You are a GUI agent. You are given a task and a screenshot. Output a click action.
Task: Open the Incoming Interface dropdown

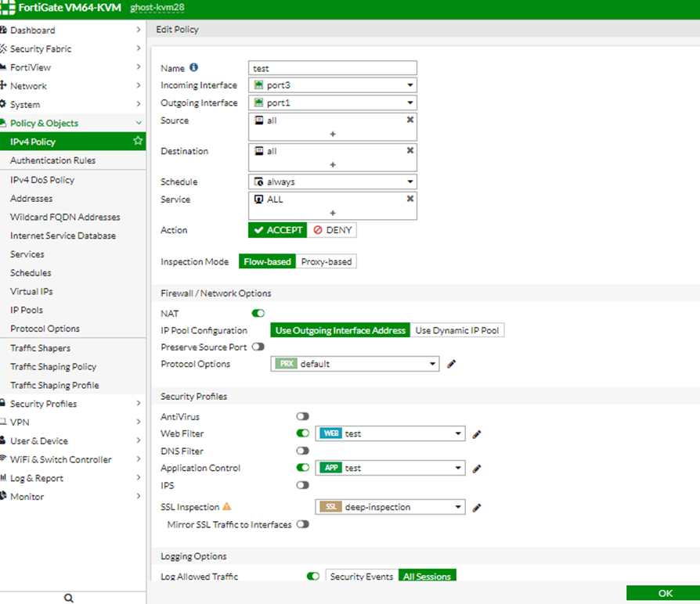(333, 85)
